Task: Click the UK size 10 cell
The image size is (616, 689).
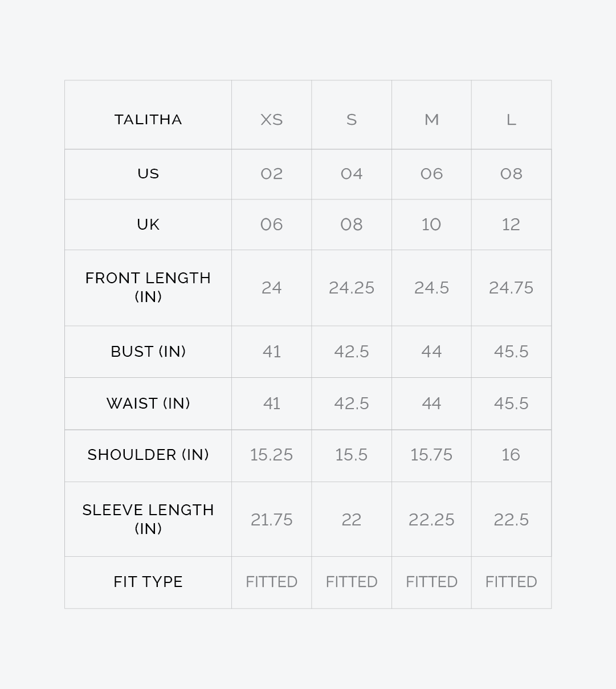Action: tap(431, 225)
